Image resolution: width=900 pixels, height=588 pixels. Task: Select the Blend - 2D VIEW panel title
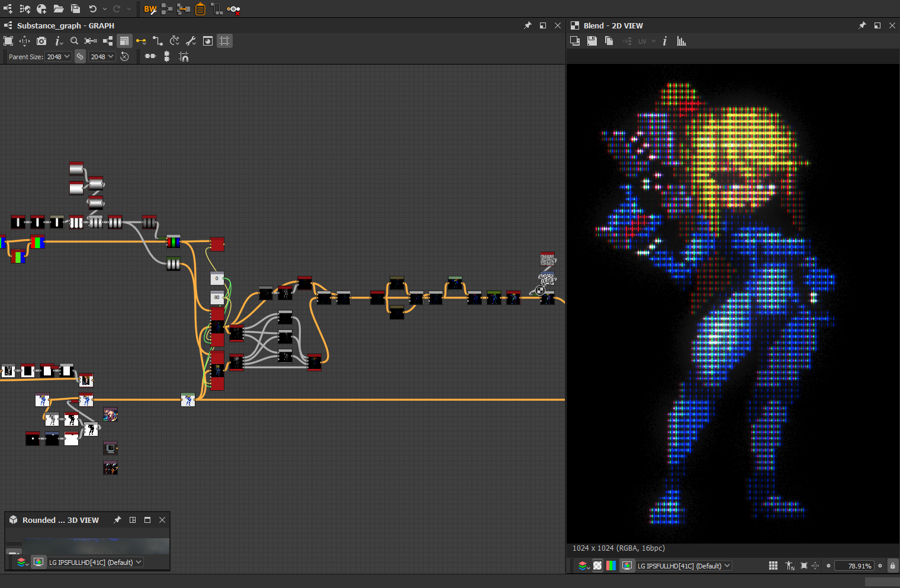coord(613,25)
